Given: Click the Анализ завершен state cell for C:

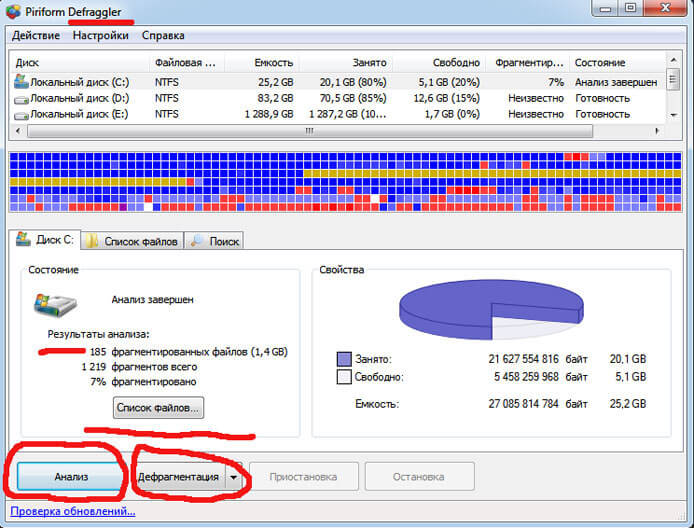Looking at the screenshot, I should (x=616, y=82).
